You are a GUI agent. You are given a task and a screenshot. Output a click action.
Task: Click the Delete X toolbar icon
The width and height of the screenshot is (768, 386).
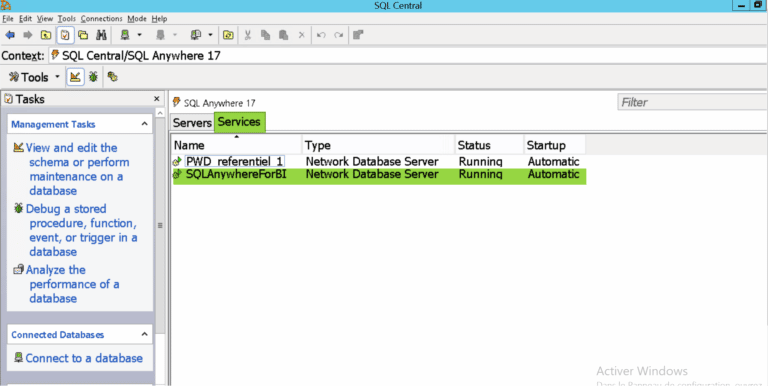302,35
